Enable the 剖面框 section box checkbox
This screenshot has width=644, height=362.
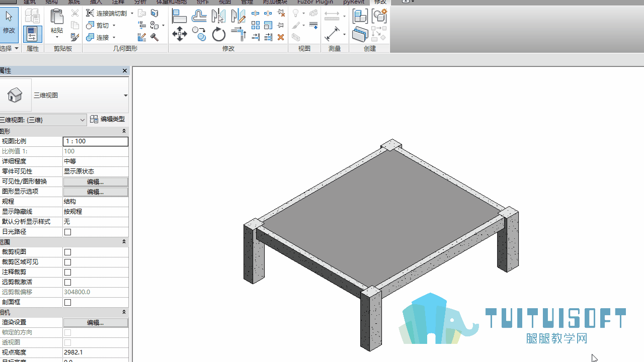point(68,302)
